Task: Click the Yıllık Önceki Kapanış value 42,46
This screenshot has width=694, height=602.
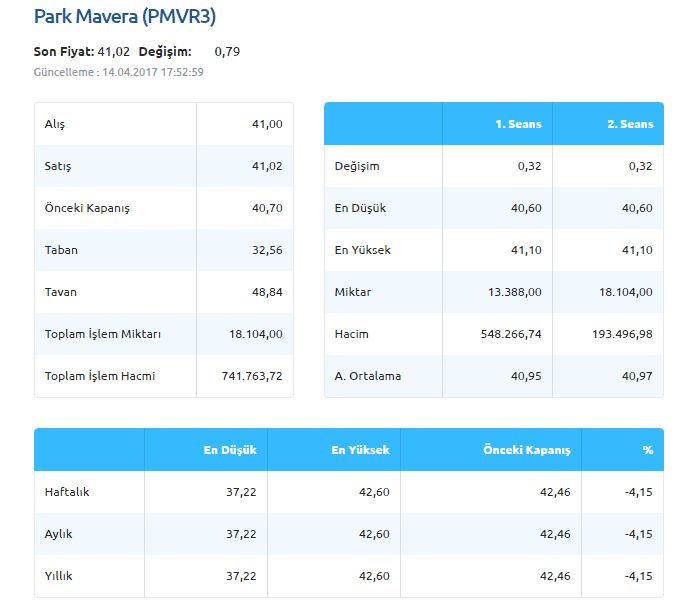Action: 555,576
